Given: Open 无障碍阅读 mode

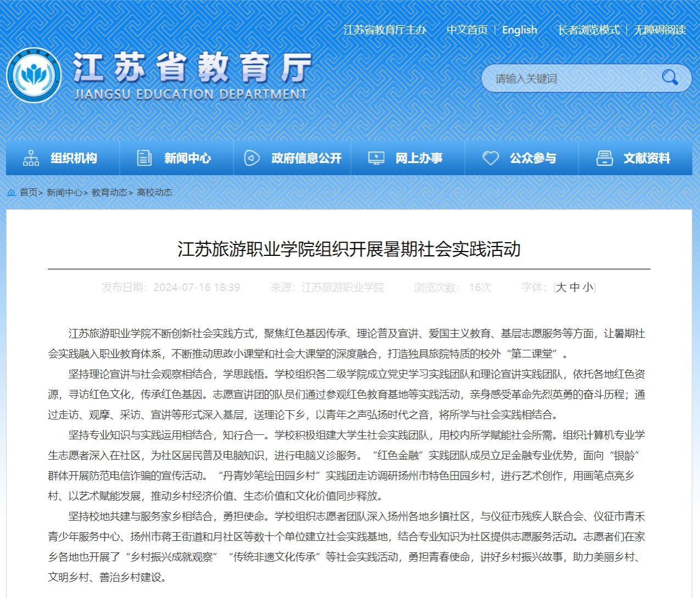Looking at the screenshot, I should [x=660, y=30].
